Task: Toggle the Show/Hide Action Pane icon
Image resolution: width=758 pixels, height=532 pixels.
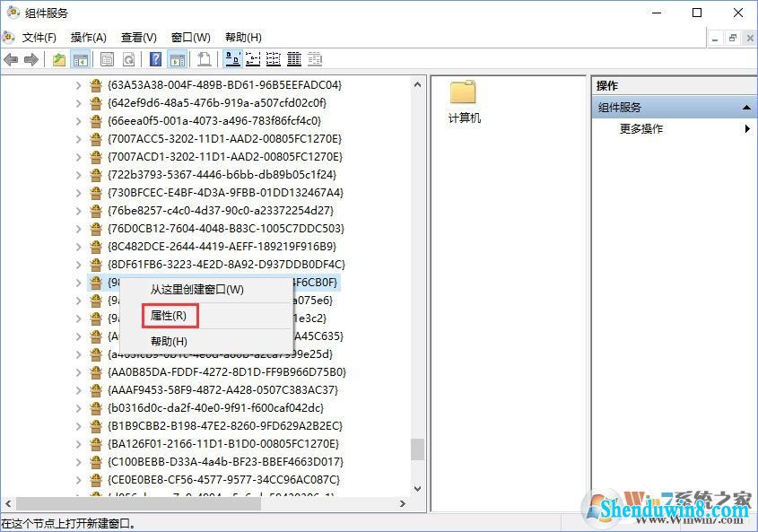Action: tap(178, 60)
